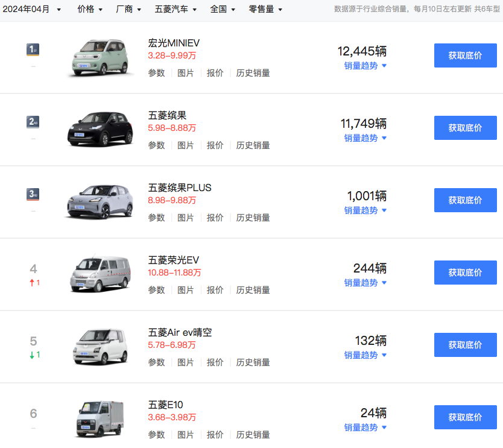
Task: Click 获取底价 for 五菱Air ev晴空
Action: [x=466, y=345]
